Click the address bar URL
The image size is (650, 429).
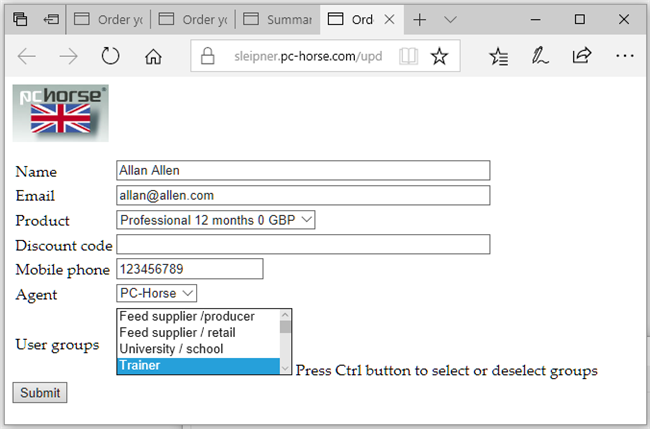pyautogui.click(x=308, y=56)
